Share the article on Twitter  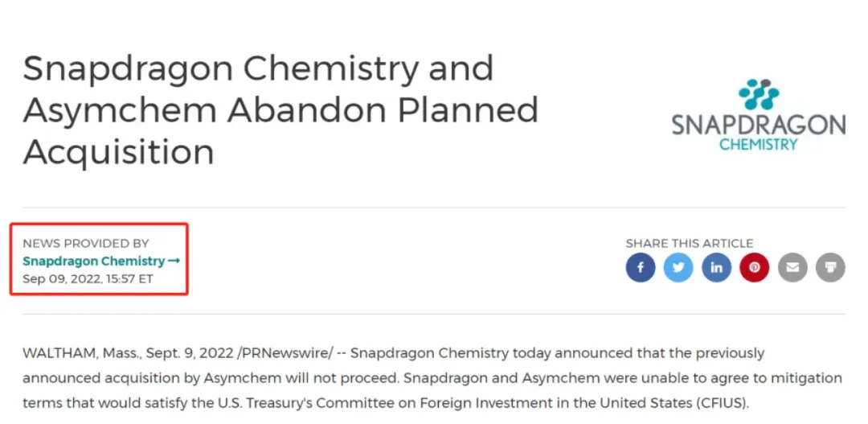678,267
